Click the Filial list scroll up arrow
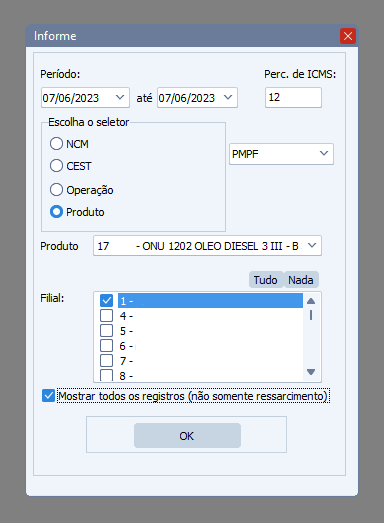 (x=311, y=301)
